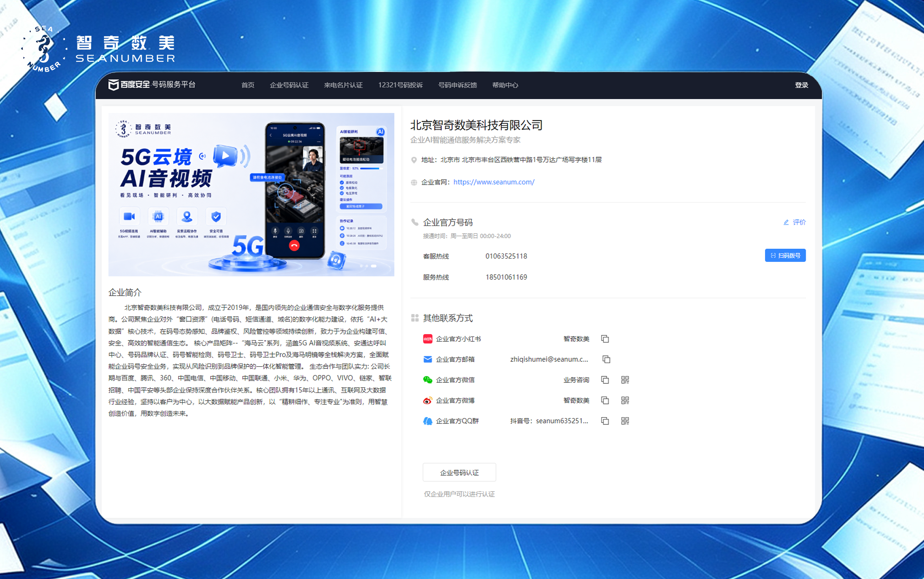Viewport: 924px width, 579px height.
Task: Click the grid icon beside 其他联系方式
Action: [415, 318]
